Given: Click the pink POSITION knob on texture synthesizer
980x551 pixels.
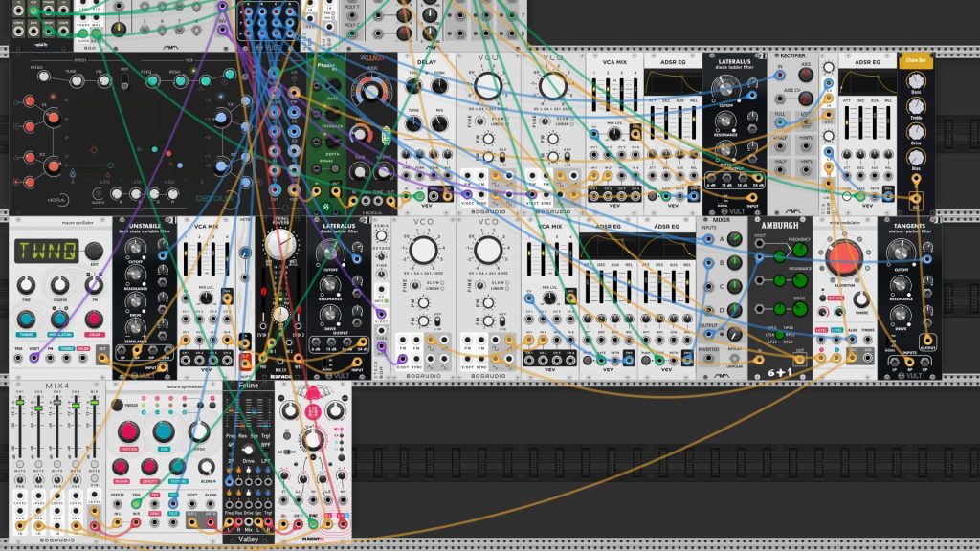Looking at the screenshot, I should [129, 431].
